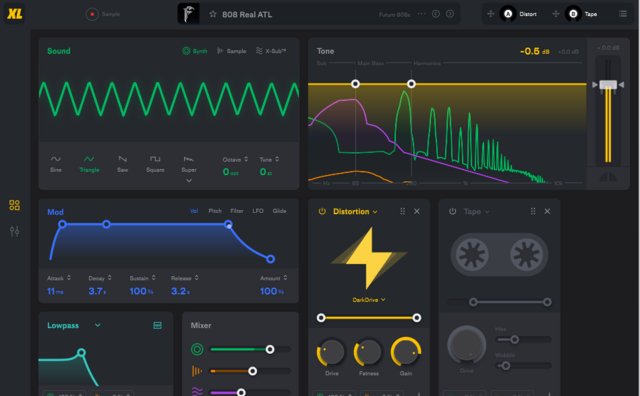Open the Vol modulation tab

pyautogui.click(x=194, y=211)
